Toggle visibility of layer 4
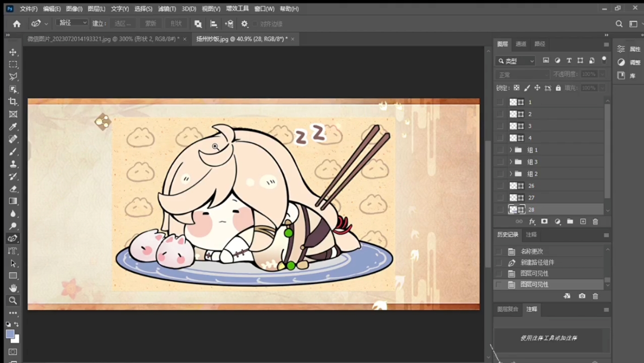 (500, 138)
